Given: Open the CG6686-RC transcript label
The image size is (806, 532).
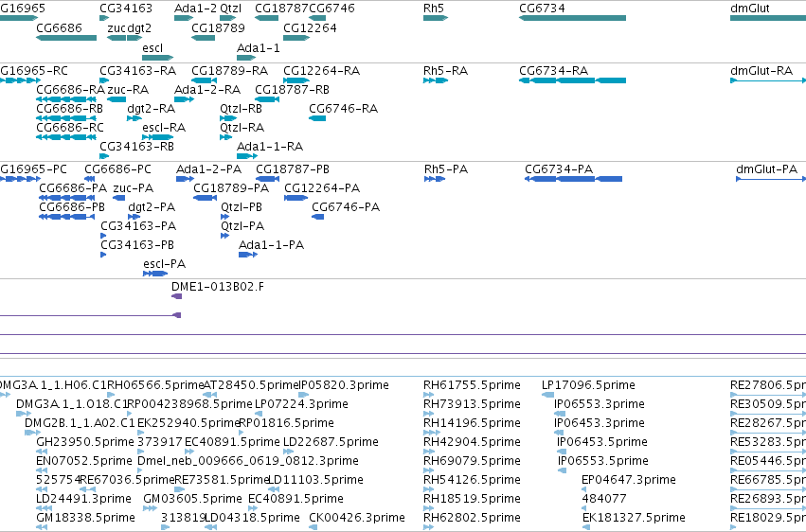Looking at the screenshot, I should (x=70, y=128).
